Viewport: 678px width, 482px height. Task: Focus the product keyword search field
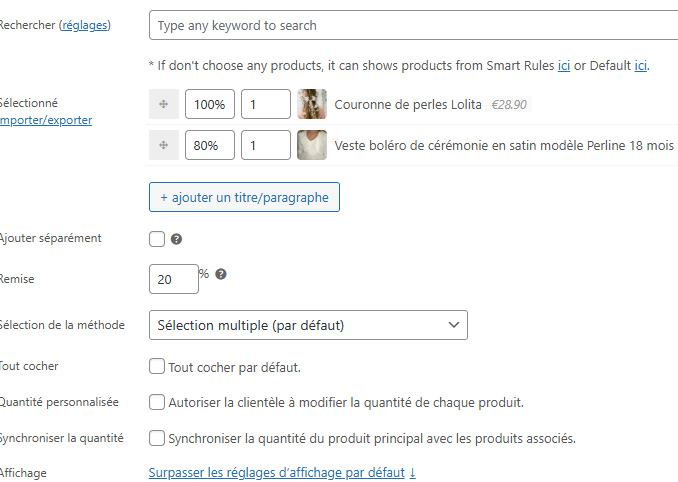pos(412,25)
